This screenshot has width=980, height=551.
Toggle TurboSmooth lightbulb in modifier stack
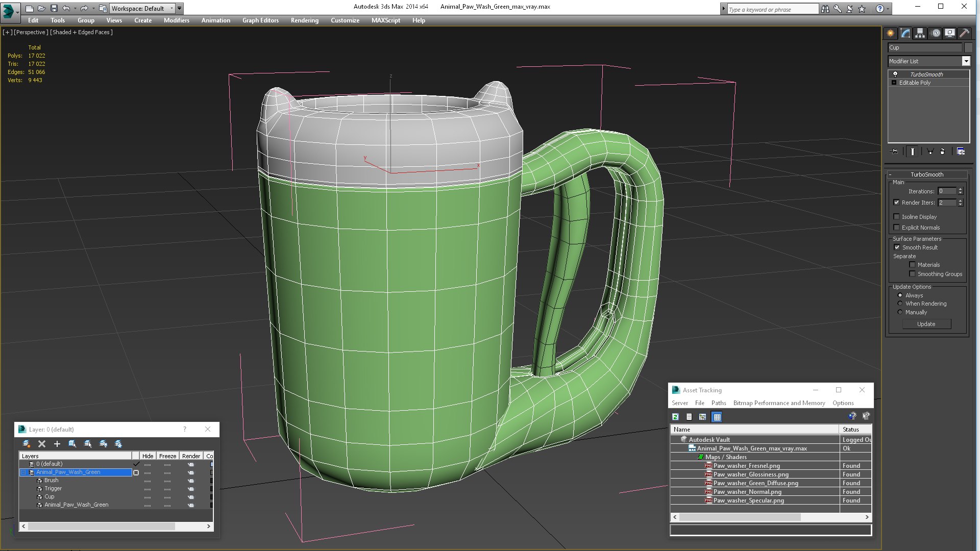click(895, 74)
